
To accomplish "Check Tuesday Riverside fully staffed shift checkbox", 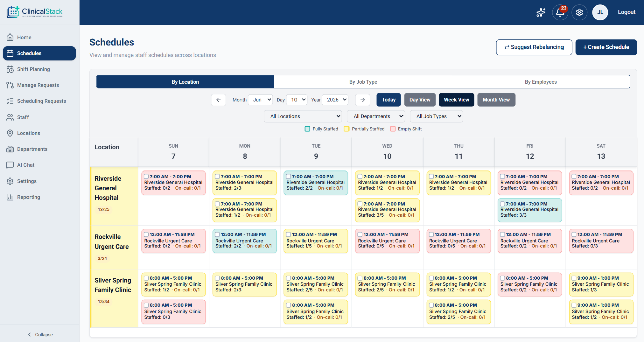I will [x=288, y=177].
